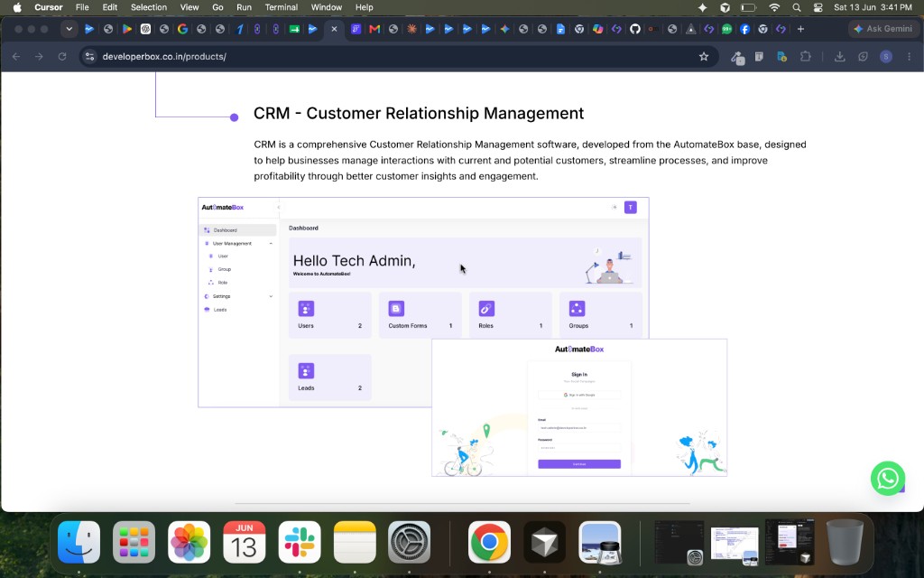
Task: Open the Selection menu
Action: click(149, 7)
